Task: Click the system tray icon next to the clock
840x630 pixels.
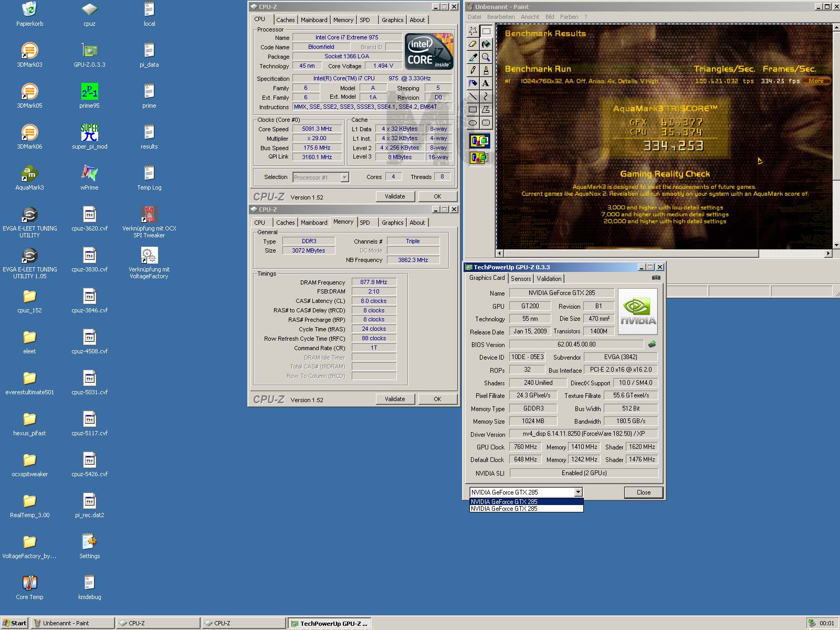Action: (x=812, y=623)
